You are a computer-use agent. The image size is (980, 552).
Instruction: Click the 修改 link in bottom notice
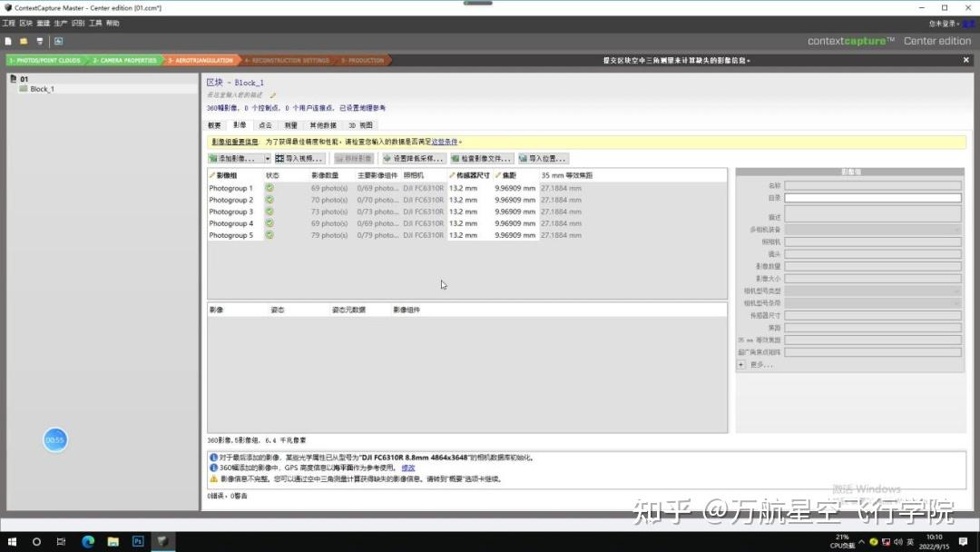[x=407, y=468]
